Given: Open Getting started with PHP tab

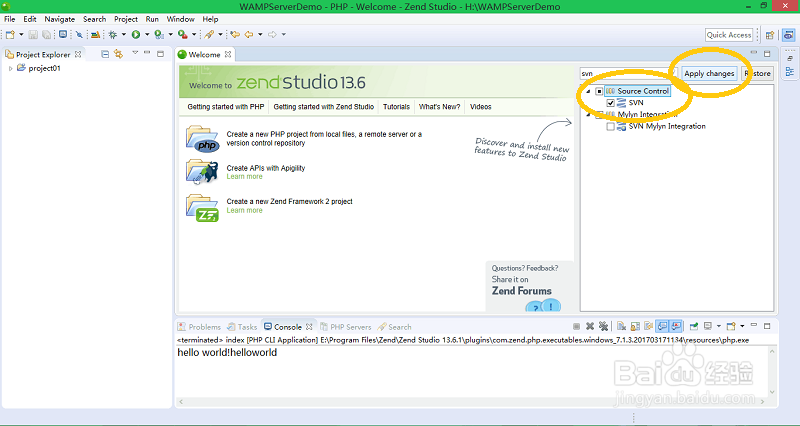Looking at the screenshot, I should 226,107.
